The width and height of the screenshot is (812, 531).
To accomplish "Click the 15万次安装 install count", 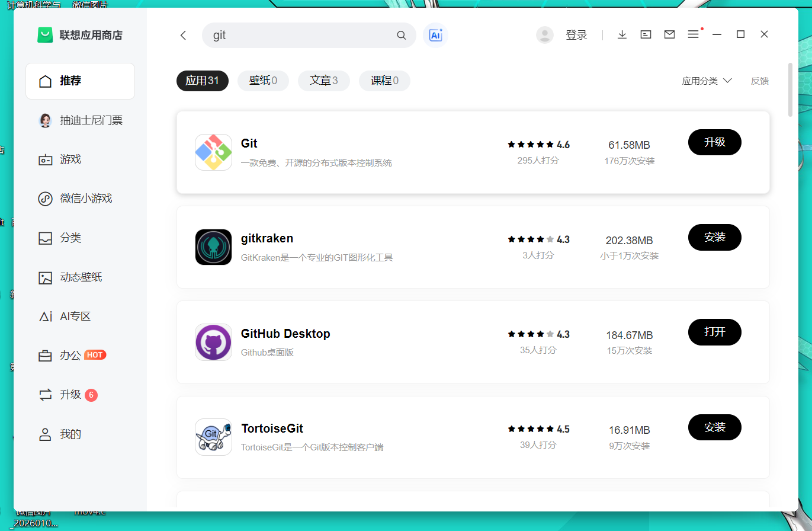I will [629, 351].
